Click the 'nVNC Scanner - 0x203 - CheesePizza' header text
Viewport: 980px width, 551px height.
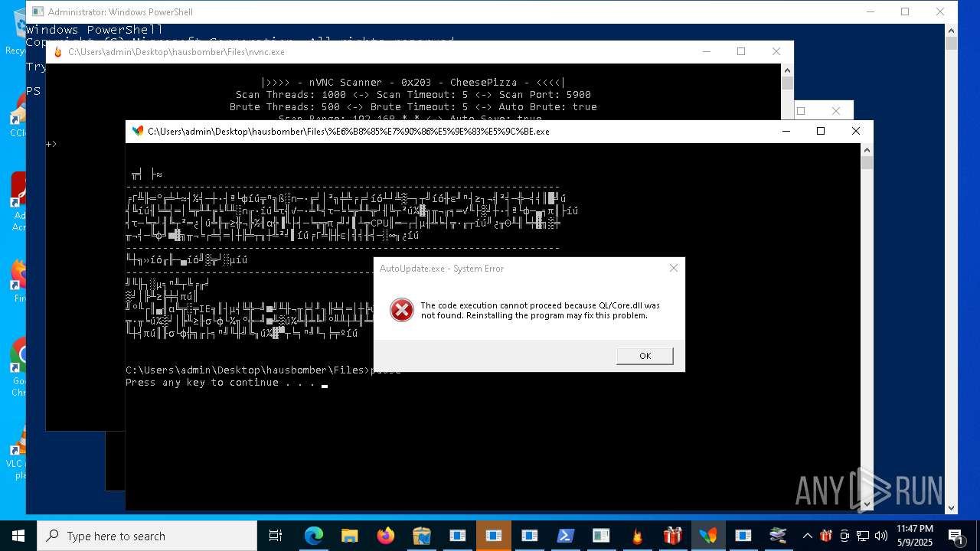(413, 83)
